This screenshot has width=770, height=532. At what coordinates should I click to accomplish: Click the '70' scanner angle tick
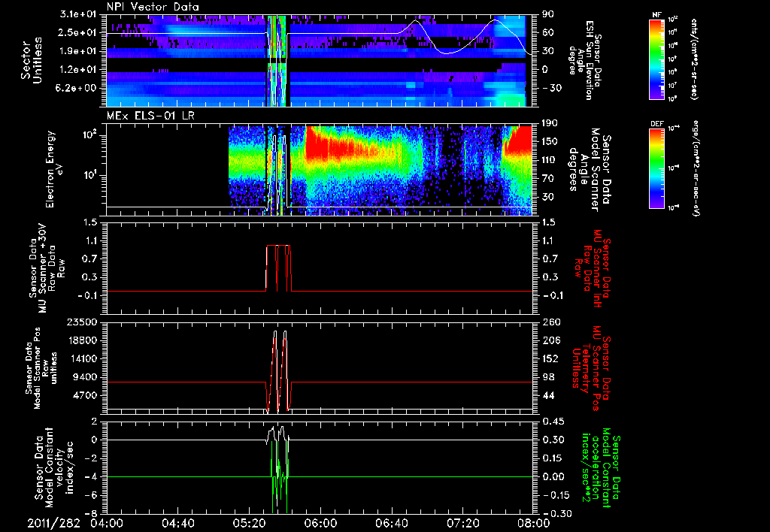[x=548, y=178]
